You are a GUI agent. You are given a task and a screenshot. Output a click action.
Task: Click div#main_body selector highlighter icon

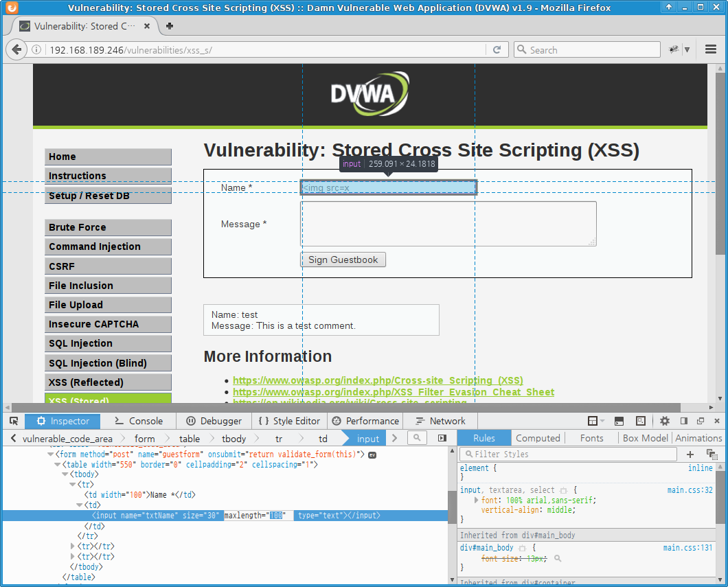click(523, 548)
